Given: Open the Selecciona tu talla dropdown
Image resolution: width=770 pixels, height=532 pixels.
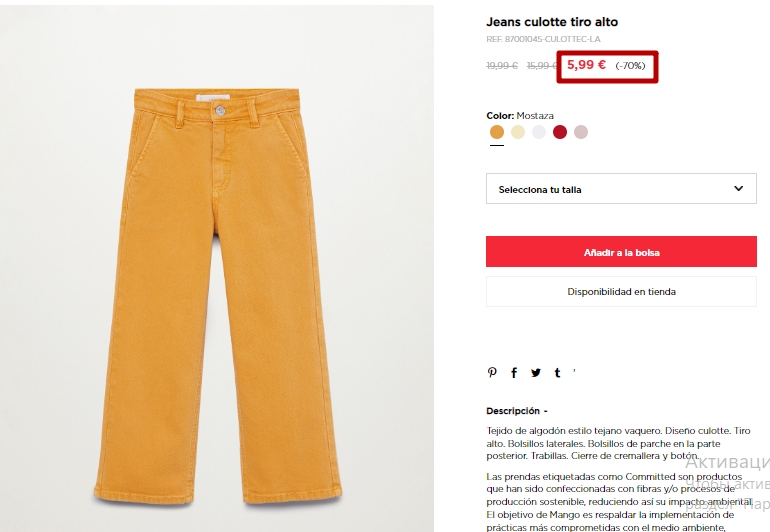Looking at the screenshot, I should click(x=621, y=189).
